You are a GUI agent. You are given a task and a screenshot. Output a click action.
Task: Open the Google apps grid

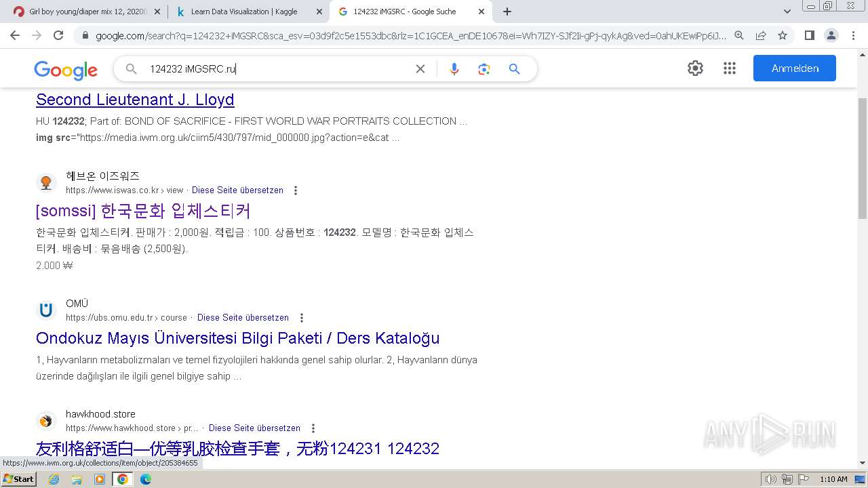[x=730, y=68]
